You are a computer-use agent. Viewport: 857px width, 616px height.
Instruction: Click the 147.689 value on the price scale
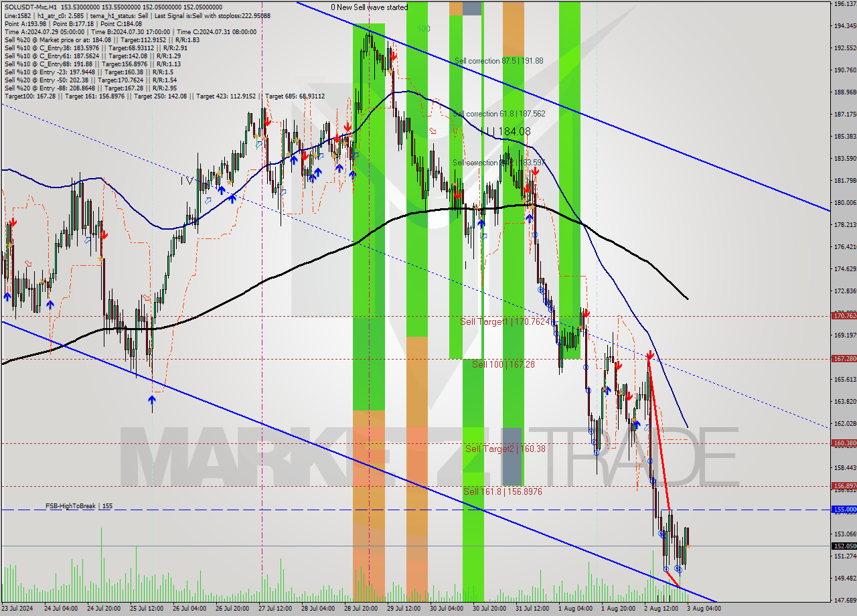[x=844, y=601]
